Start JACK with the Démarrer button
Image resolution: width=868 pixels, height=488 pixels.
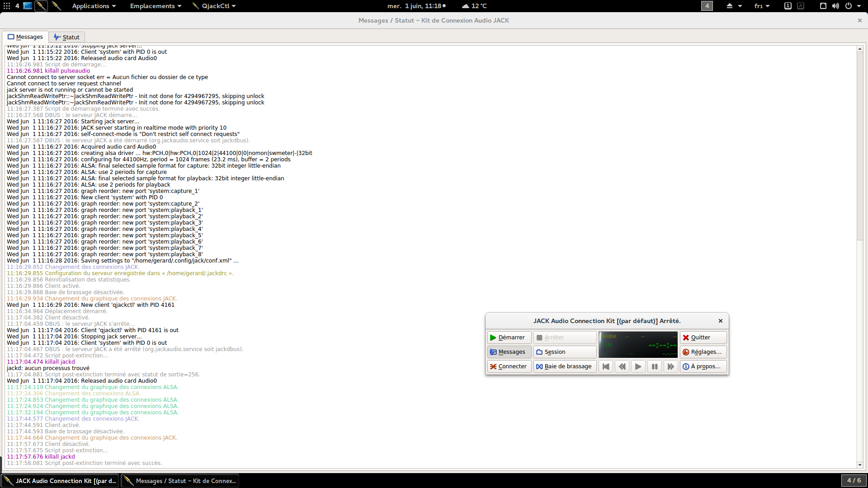(x=509, y=338)
